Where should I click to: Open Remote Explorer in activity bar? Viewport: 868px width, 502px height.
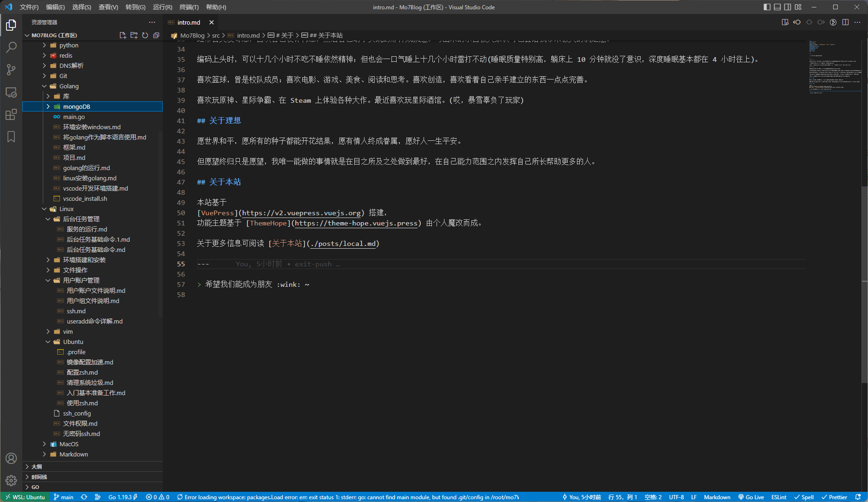click(x=11, y=92)
